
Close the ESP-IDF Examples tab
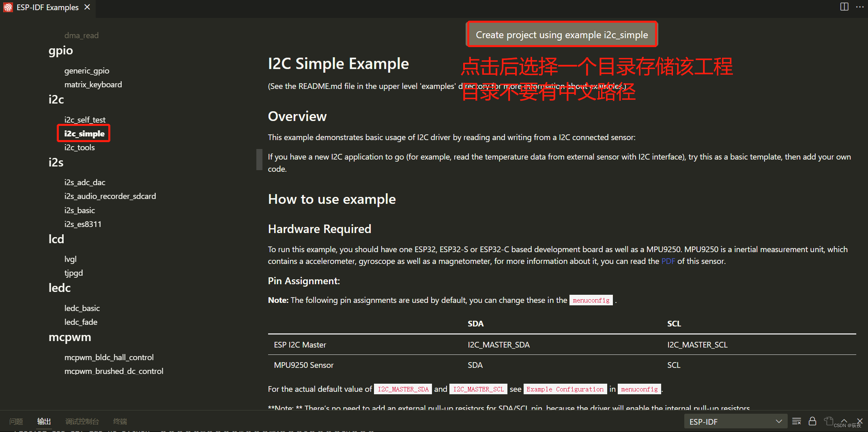87,7
